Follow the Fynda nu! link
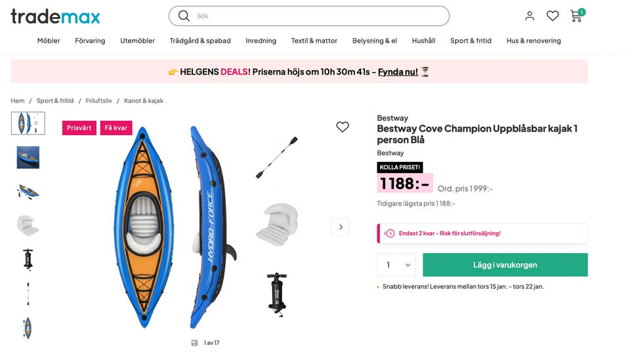Viewport: 630px width, 364px height. (398, 72)
